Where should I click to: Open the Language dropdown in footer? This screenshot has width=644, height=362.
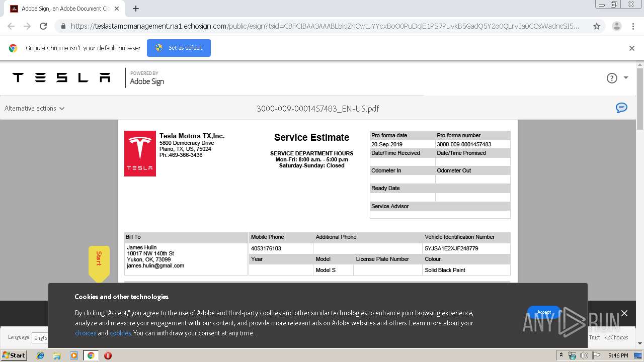tap(40, 338)
